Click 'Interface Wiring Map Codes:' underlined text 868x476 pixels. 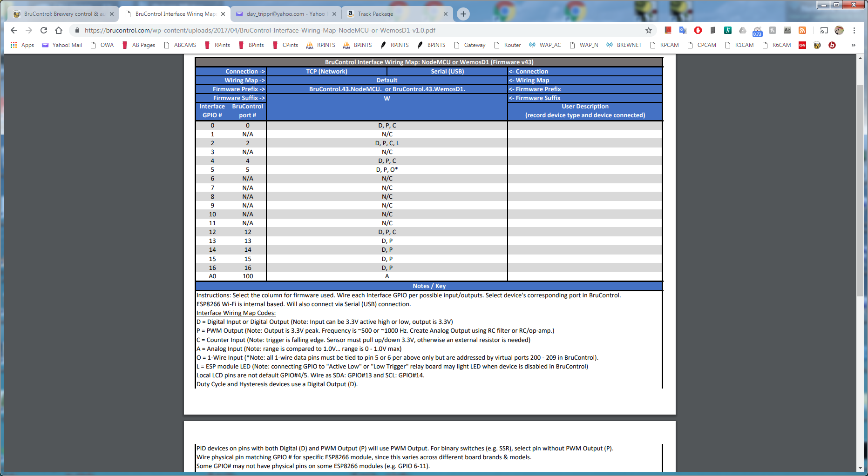pyautogui.click(x=236, y=313)
